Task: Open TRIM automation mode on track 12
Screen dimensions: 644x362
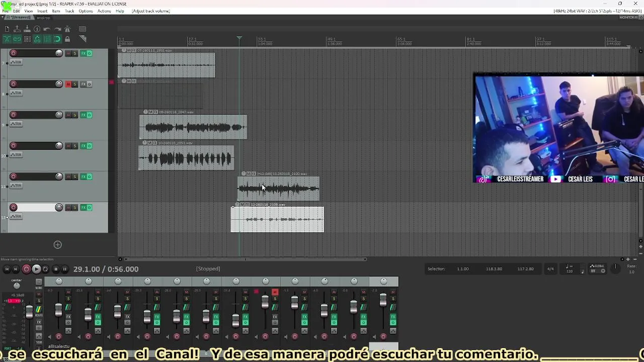Action: [17, 216]
